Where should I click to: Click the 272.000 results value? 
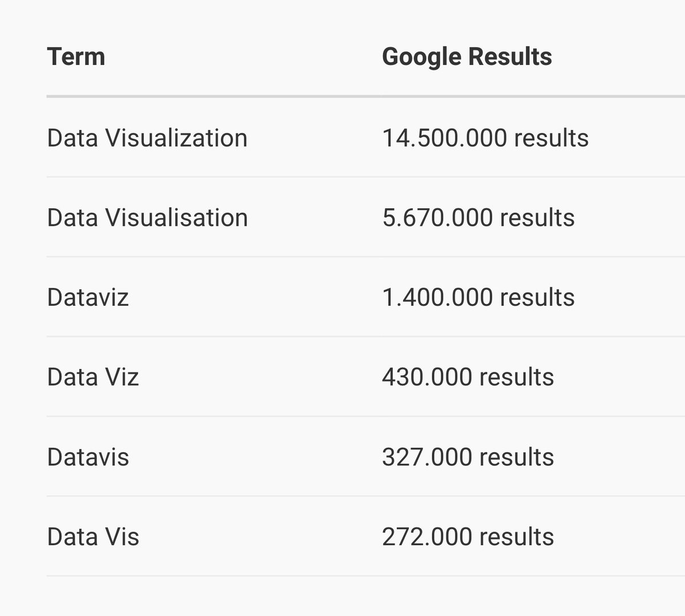click(468, 537)
